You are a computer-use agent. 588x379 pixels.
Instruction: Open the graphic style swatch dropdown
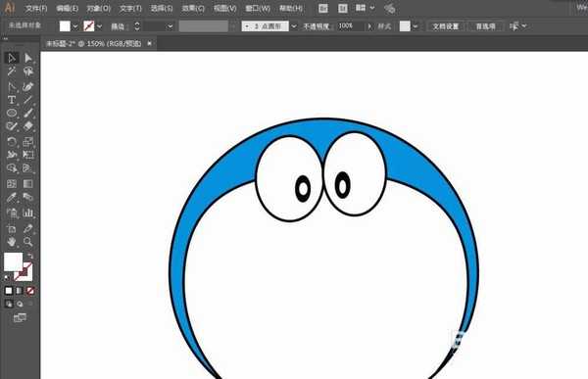coord(416,26)
